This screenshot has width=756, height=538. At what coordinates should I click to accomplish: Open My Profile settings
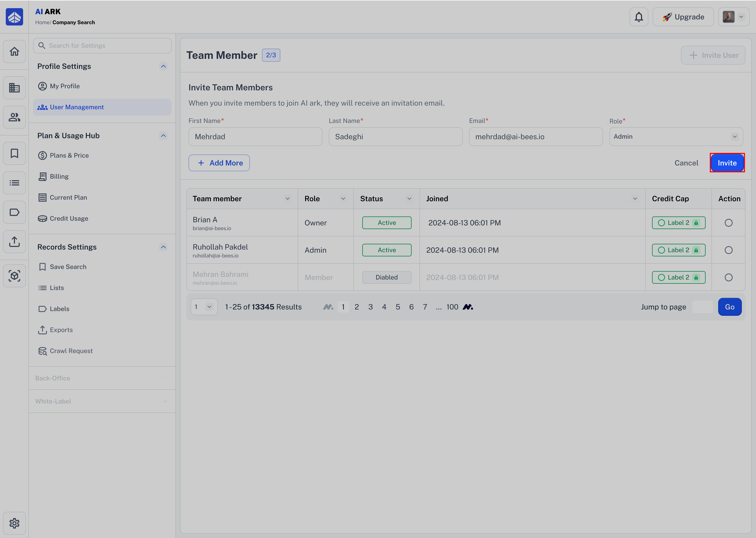(102, 86)
